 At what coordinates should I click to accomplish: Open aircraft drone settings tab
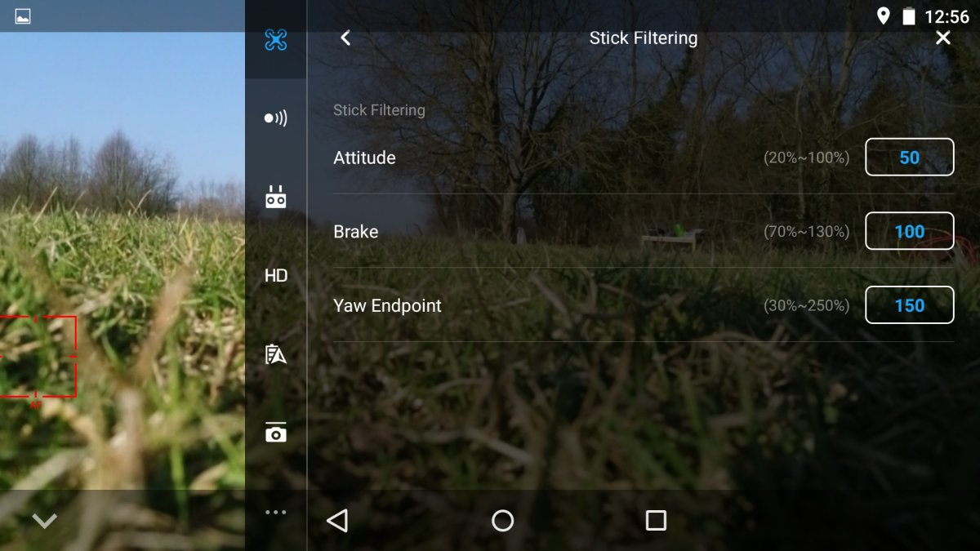point(276,39)
